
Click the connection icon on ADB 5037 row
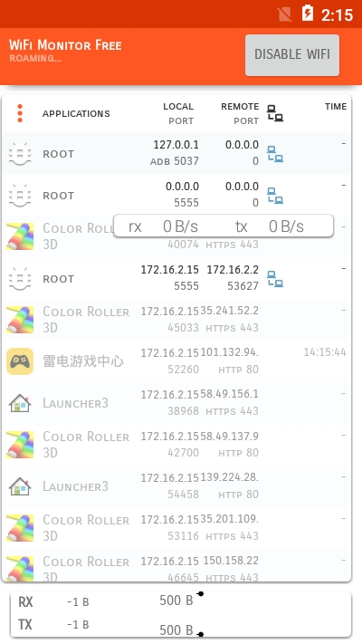tap(275, 154)
